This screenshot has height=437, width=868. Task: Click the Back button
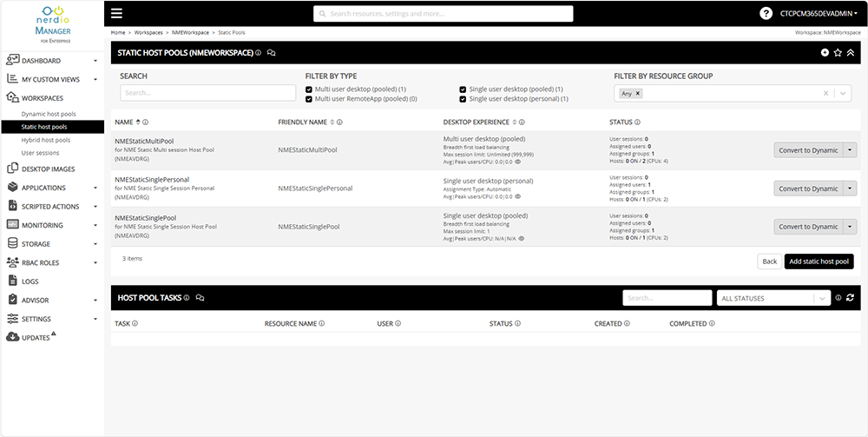pos(769,262)
